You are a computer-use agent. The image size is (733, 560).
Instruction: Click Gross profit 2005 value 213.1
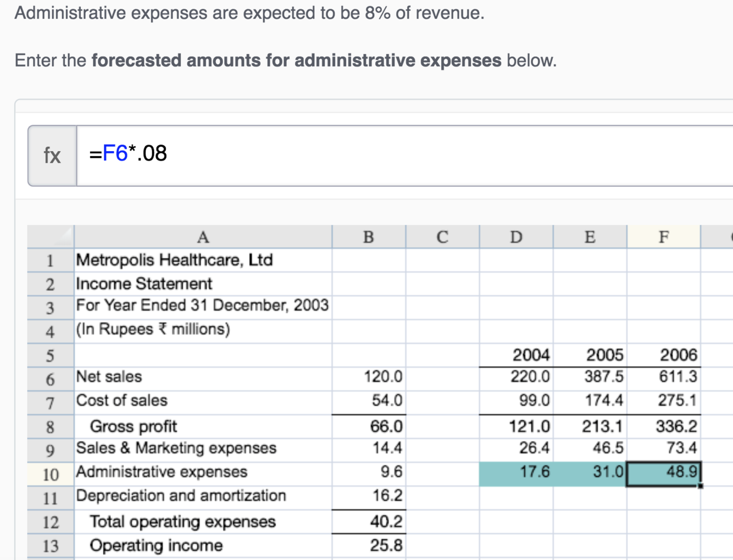[x=590, y=426]
